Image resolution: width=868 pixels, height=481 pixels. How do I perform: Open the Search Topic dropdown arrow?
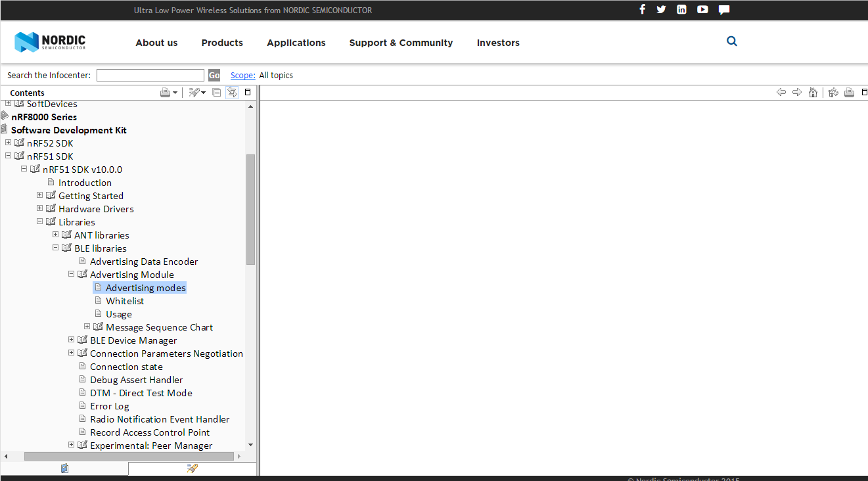click(203, 93)
